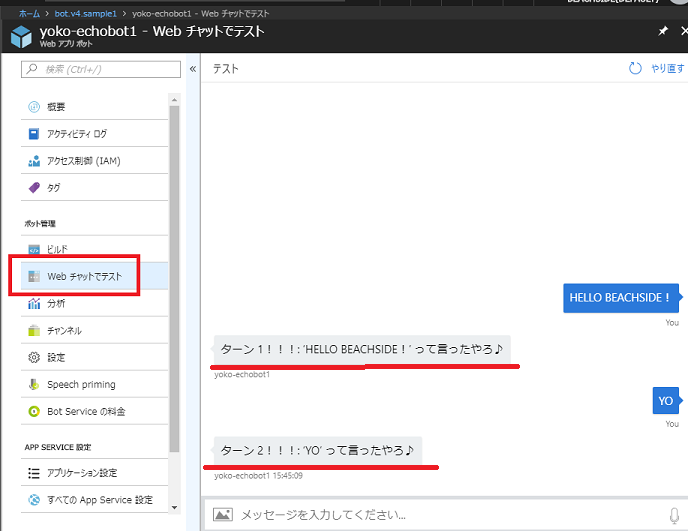
Task: Click the image upload icon in chat box
Action: click(x=222, y=514)
